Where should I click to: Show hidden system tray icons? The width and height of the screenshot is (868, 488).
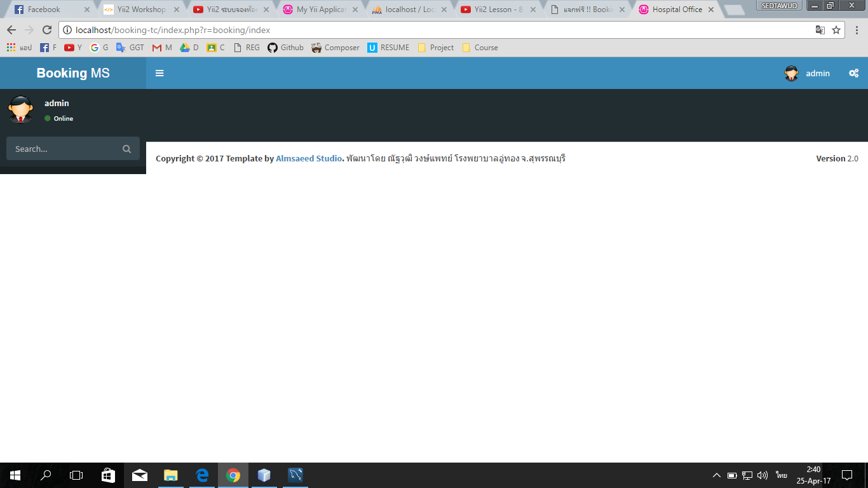pyautogui.click(x=717, y=475)
